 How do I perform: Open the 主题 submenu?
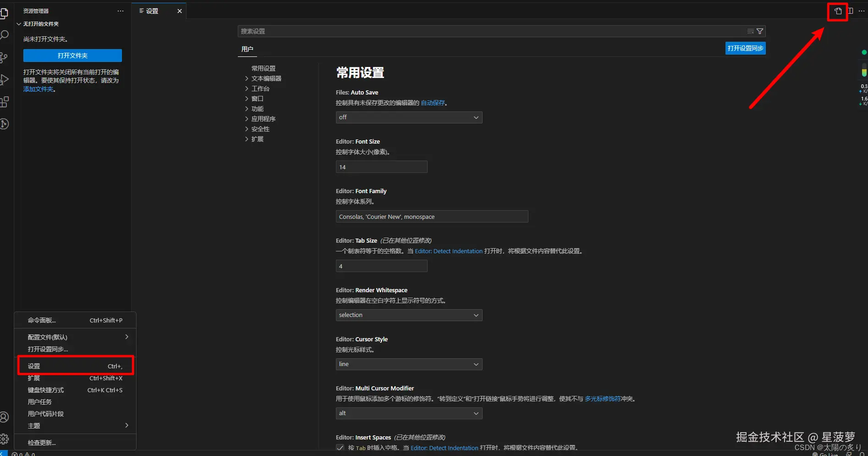point(75,426)
